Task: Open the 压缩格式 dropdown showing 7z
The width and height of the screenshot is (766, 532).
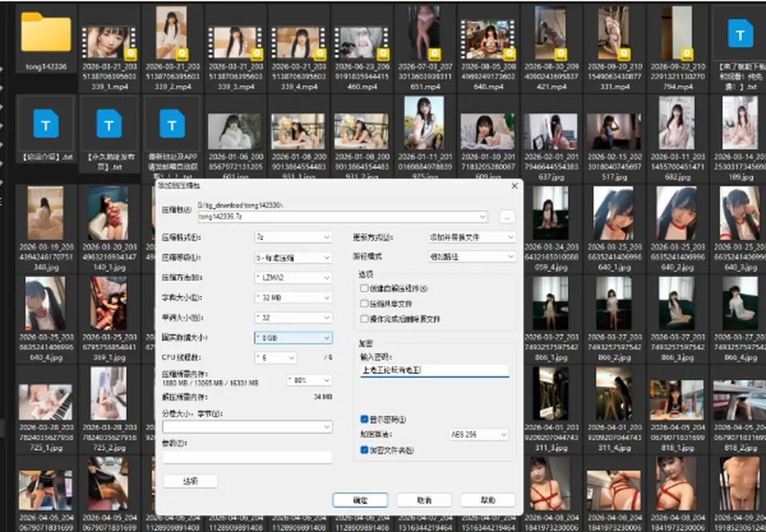Action: pos(293,237)
